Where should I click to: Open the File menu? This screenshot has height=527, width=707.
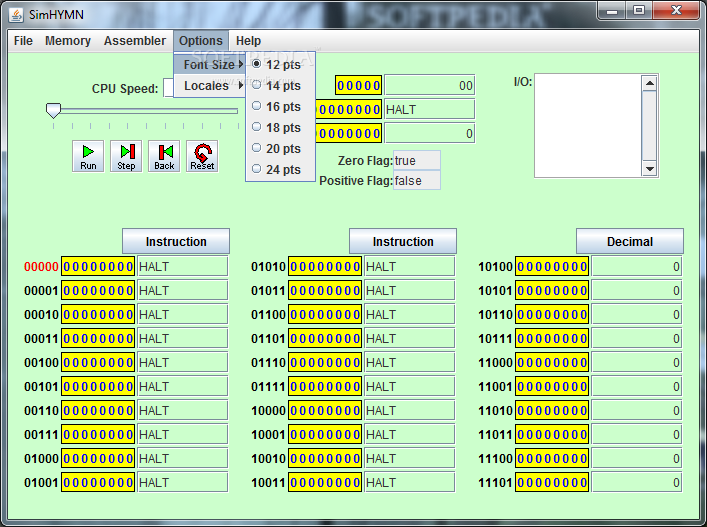[23, 41]
